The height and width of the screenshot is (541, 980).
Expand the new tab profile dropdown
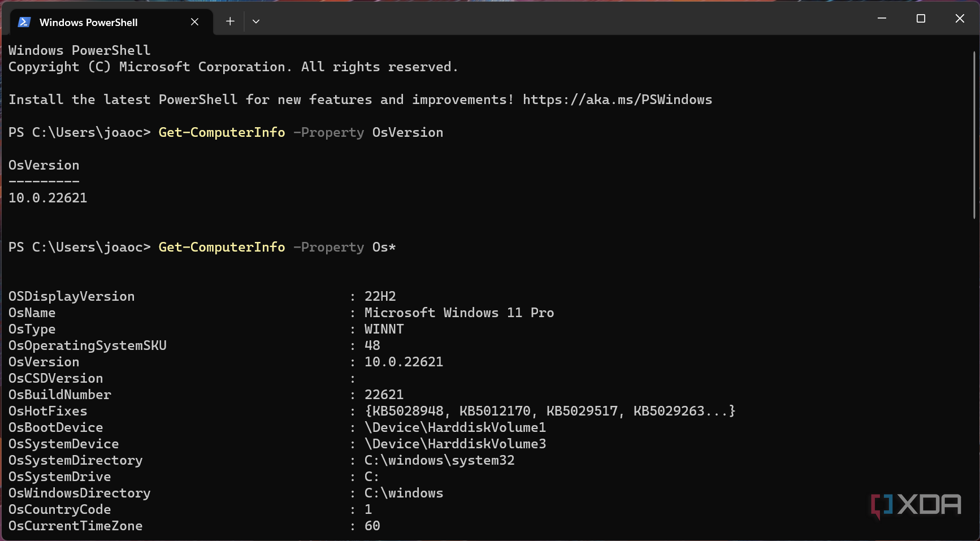256,21
